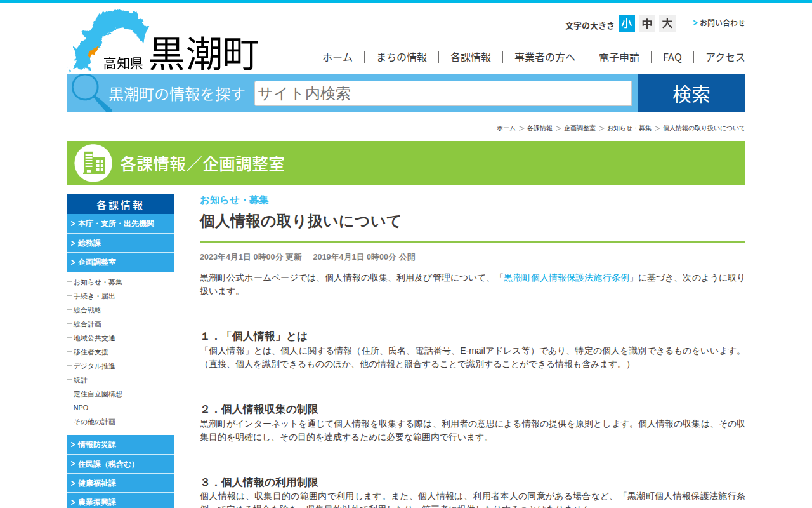
Task: Open 黒潮町個人情報保護法施行条例 link in intro paragraph
Action: pos(566,277)
